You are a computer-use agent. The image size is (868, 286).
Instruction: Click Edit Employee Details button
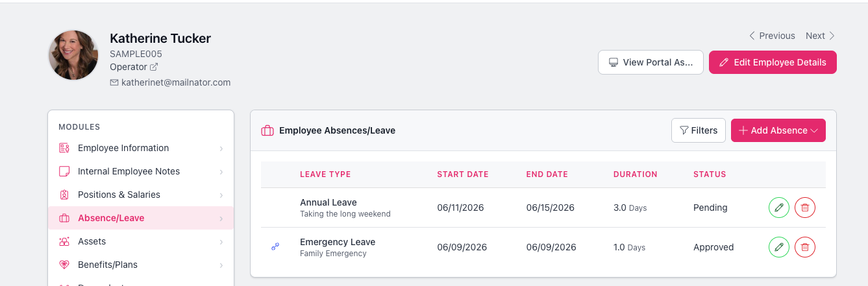pos(773,62)
